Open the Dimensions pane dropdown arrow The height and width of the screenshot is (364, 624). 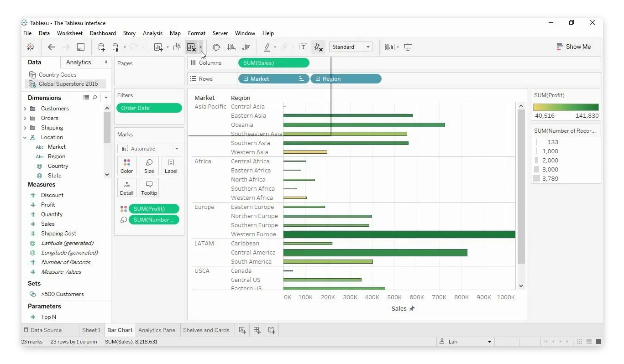106,98
